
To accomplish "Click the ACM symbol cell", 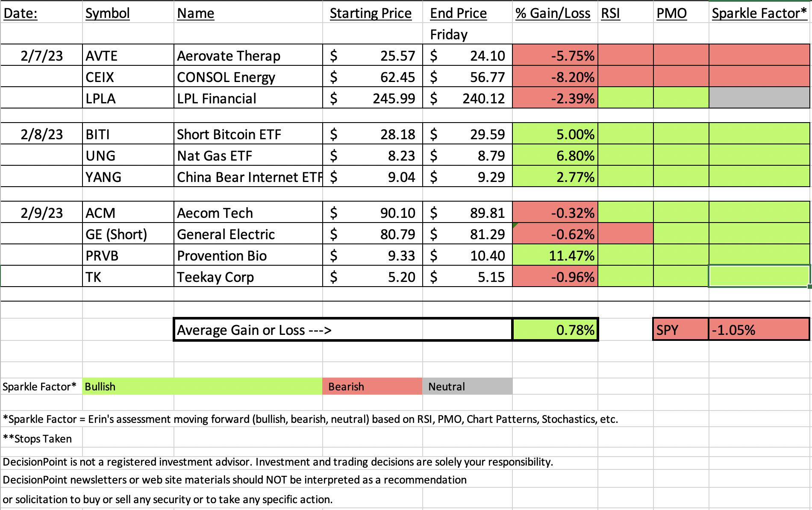I will coord(128,212).
